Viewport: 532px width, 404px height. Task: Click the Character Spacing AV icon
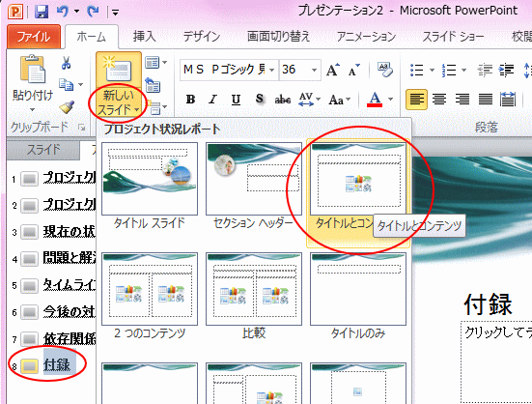click(x=306, y=100)
